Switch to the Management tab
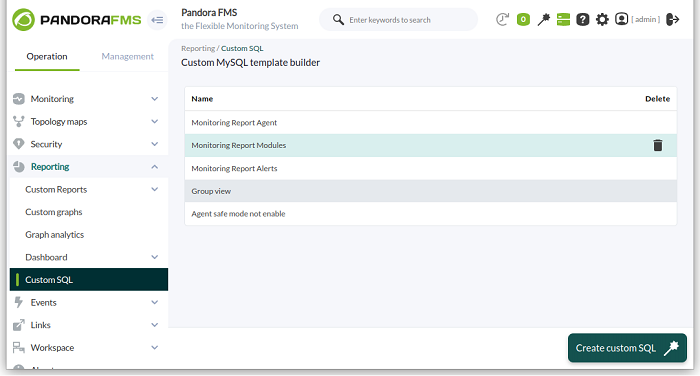 (127, 57)
